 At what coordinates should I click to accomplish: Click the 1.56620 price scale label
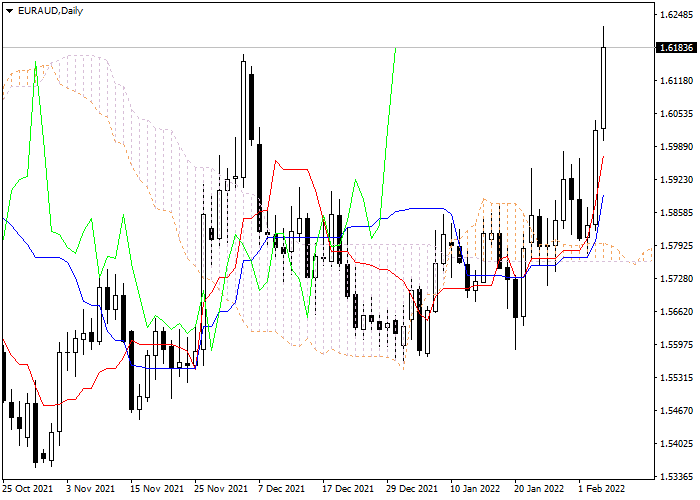point(676,312)
